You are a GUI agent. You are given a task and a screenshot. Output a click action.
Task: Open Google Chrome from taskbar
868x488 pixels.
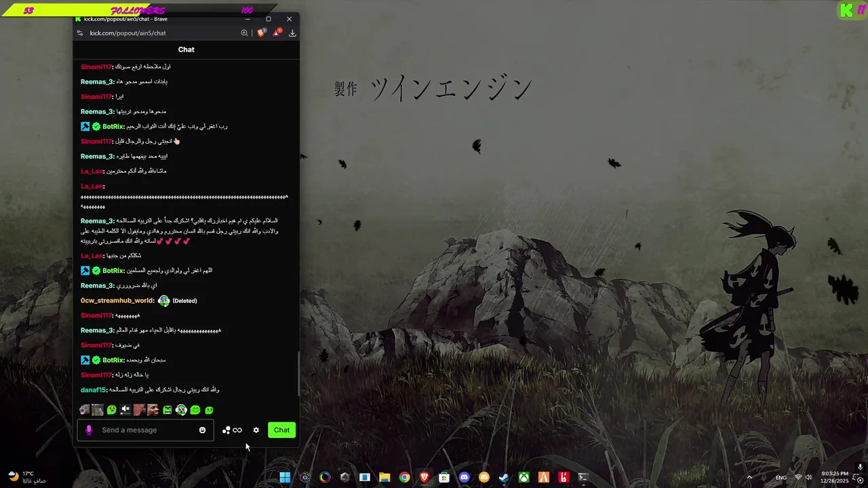tap(404, 477)
